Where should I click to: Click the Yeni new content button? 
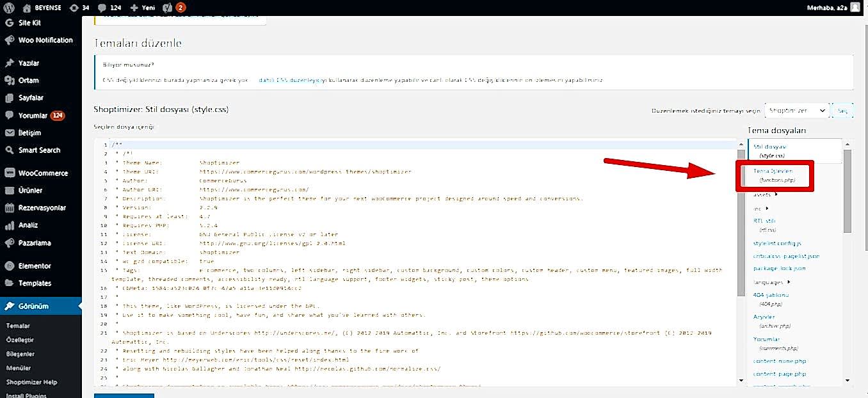pos(142,8)
